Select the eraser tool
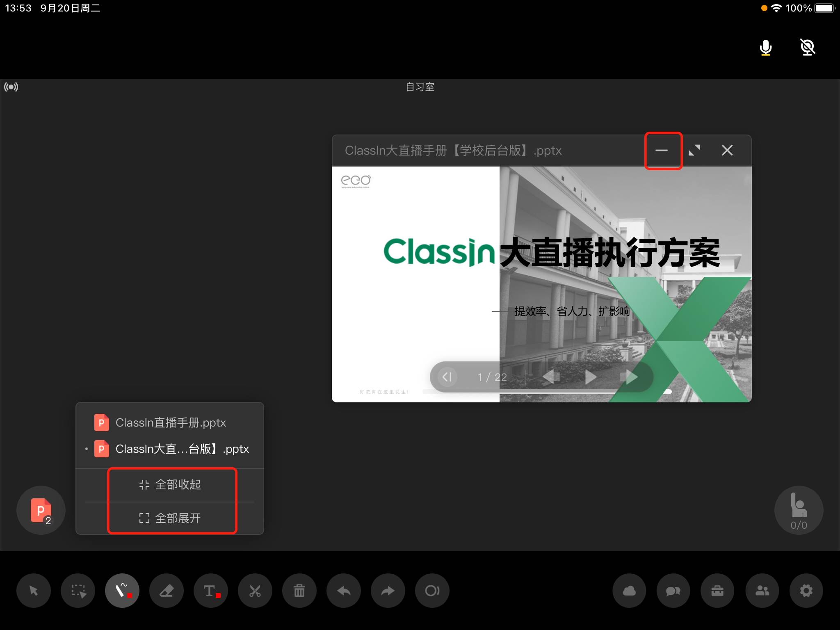The width and height of the screenshot is (840, 630). coord(167,591)
